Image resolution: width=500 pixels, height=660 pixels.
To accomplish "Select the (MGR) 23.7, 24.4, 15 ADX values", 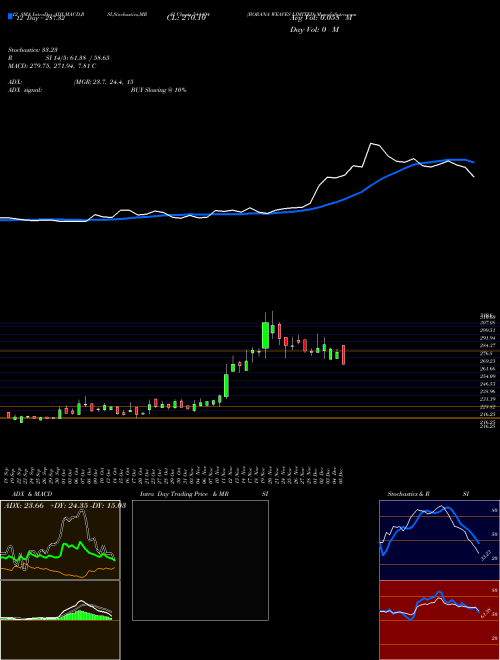I will [103, 82].
